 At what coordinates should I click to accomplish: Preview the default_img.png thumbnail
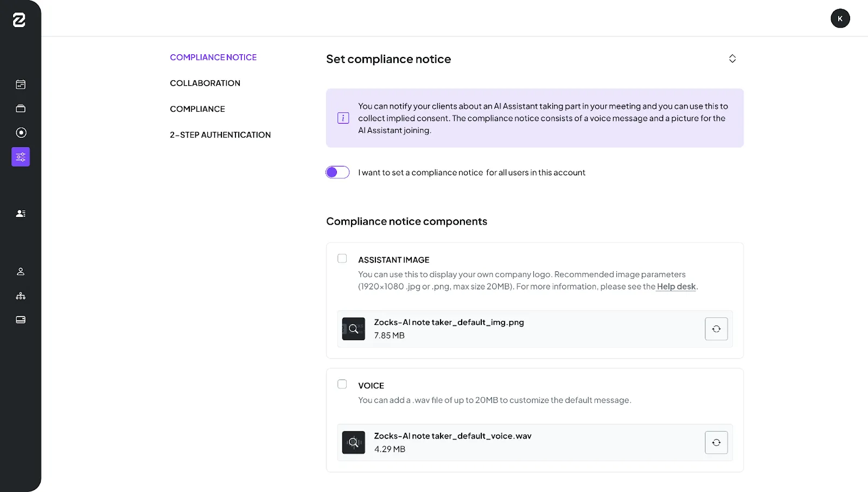pos(354,329)
